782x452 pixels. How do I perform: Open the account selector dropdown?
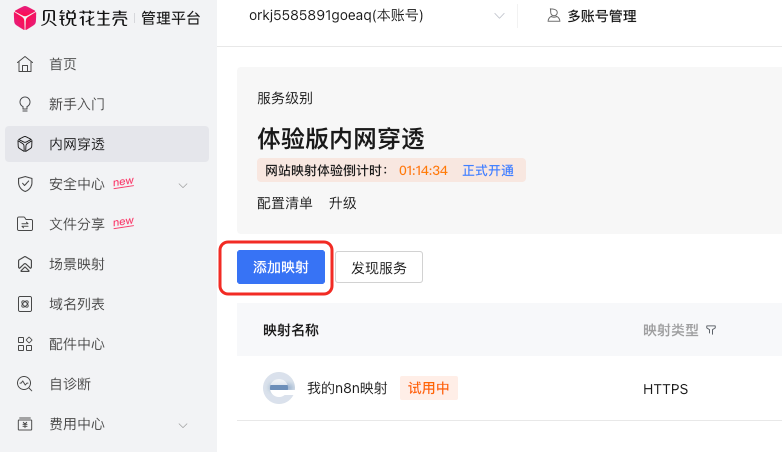377,16
